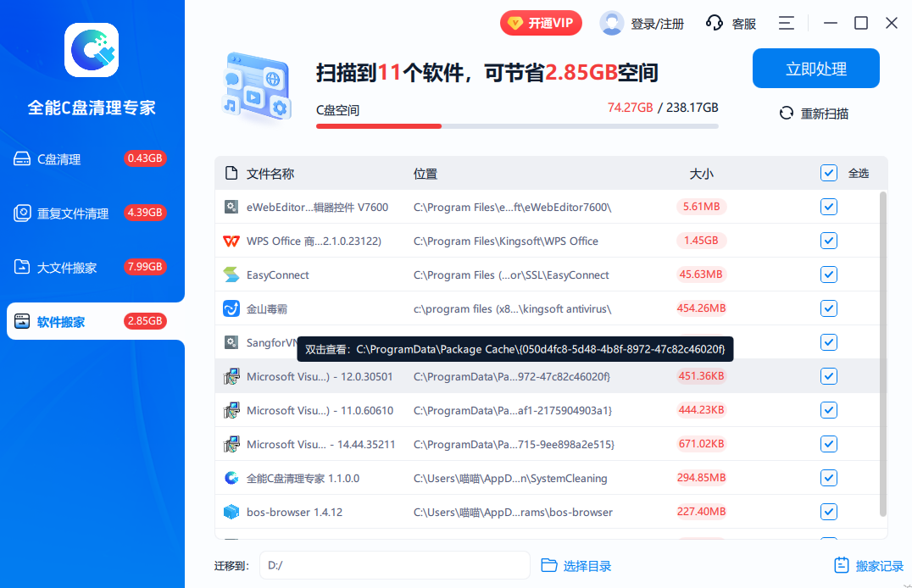Click the 金山毒霸 shield icon
912x588 pixels.
pyautogui.click(x=231, y=308)
